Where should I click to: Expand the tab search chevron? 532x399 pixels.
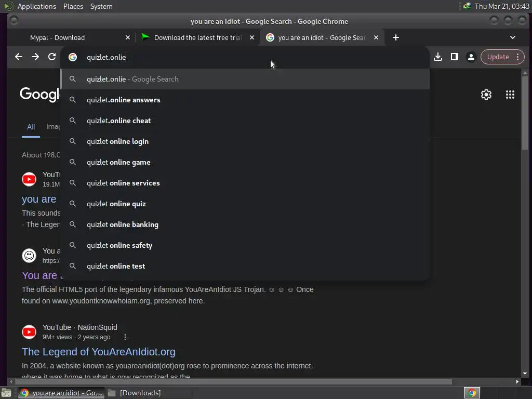[x=513, y=37]
